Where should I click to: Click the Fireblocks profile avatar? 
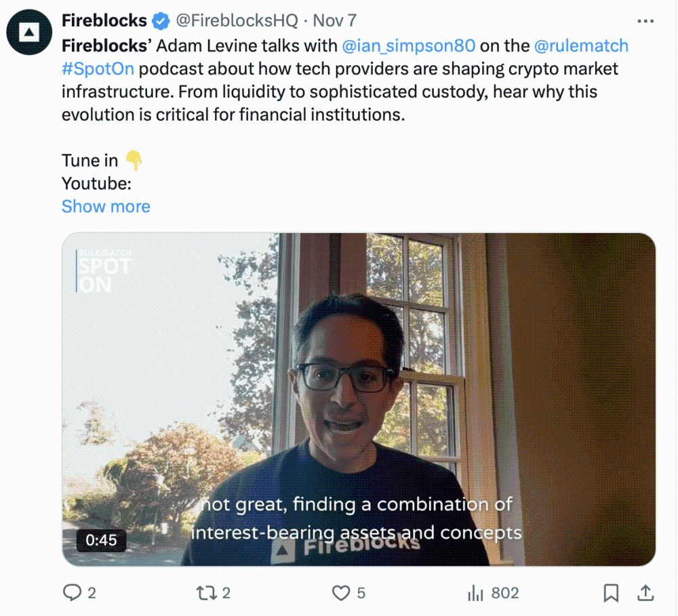[x=30, y=31]
